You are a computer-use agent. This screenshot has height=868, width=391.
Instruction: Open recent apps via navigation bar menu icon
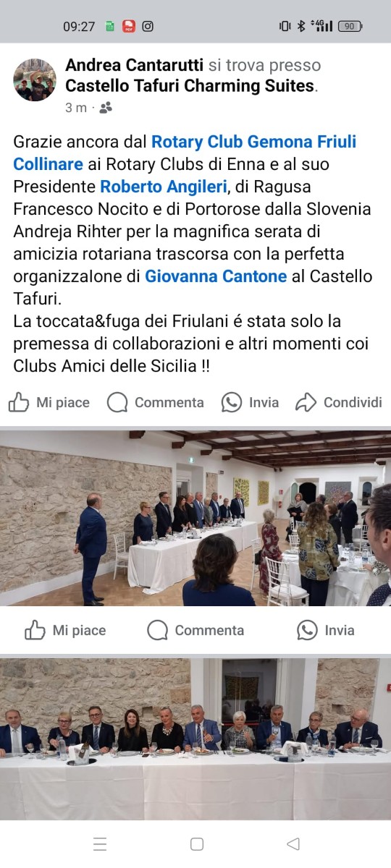pyautogui.click(x=100, y=844)
